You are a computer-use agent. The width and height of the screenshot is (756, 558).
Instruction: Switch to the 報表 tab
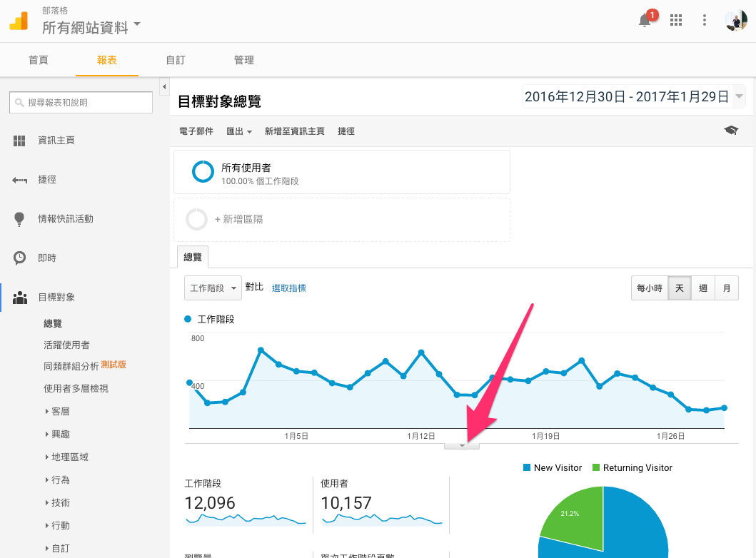coord(107,60)
